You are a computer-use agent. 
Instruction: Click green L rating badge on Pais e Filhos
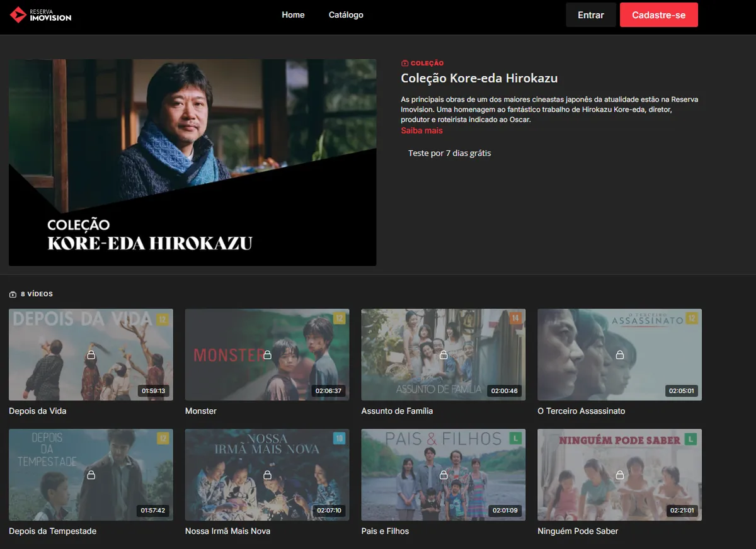coord(516,439)
